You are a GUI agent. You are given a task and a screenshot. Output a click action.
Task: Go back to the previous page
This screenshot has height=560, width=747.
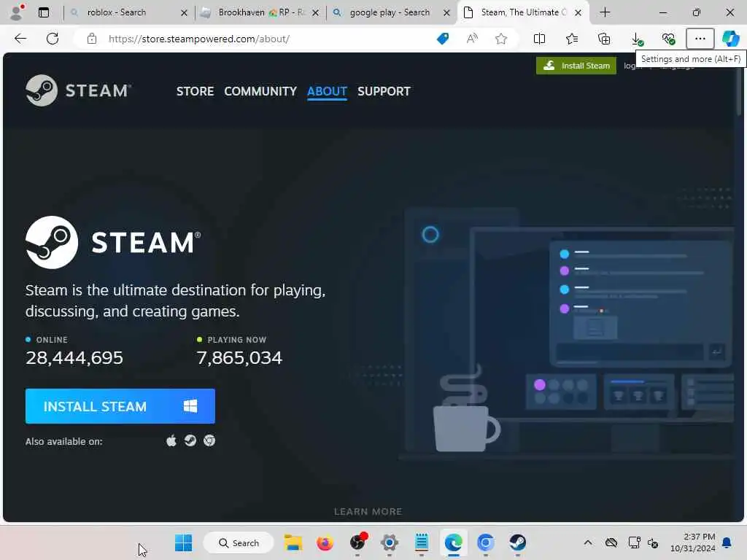click(20, 39)
